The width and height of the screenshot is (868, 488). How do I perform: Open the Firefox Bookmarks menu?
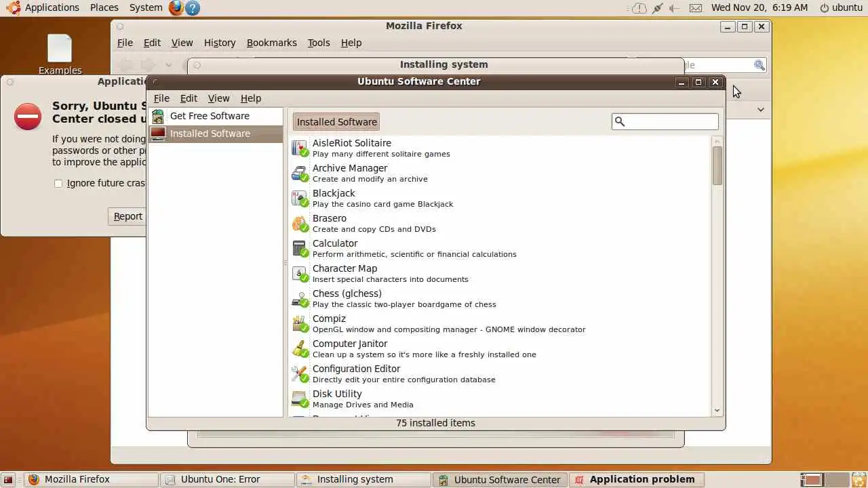pos(272,43)
